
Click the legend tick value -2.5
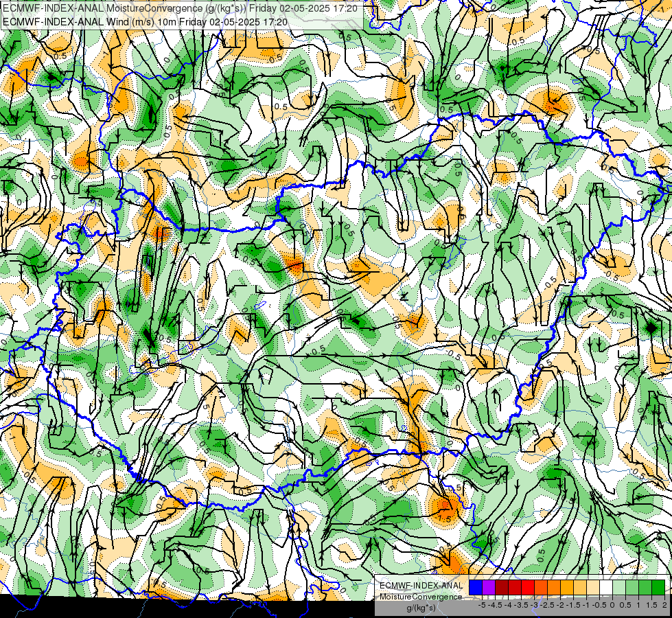coord(547,605)
